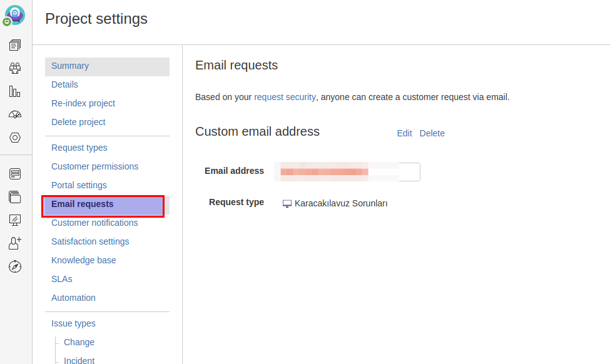Follow the request security link

[x=285, y=97]
